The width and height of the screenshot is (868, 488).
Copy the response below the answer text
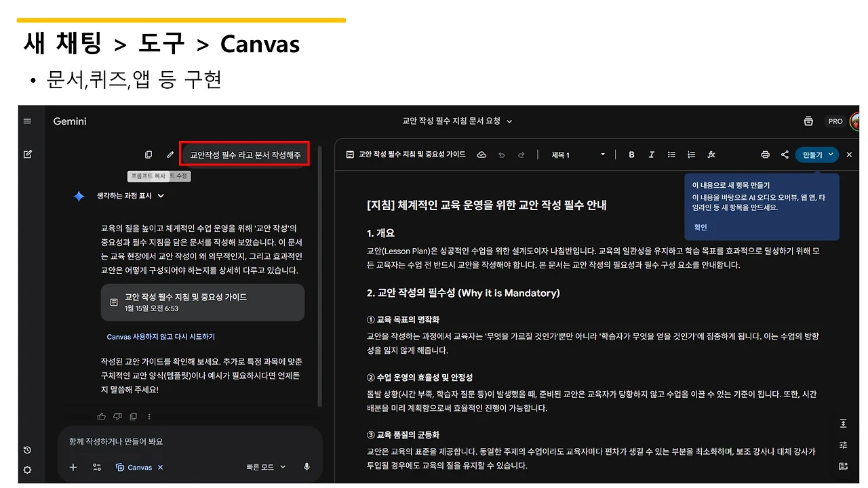134,416
